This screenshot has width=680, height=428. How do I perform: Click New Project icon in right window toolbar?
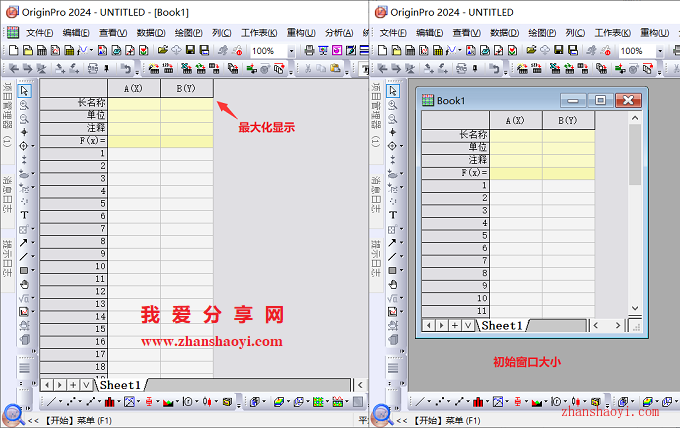click(x=382, y=51)
